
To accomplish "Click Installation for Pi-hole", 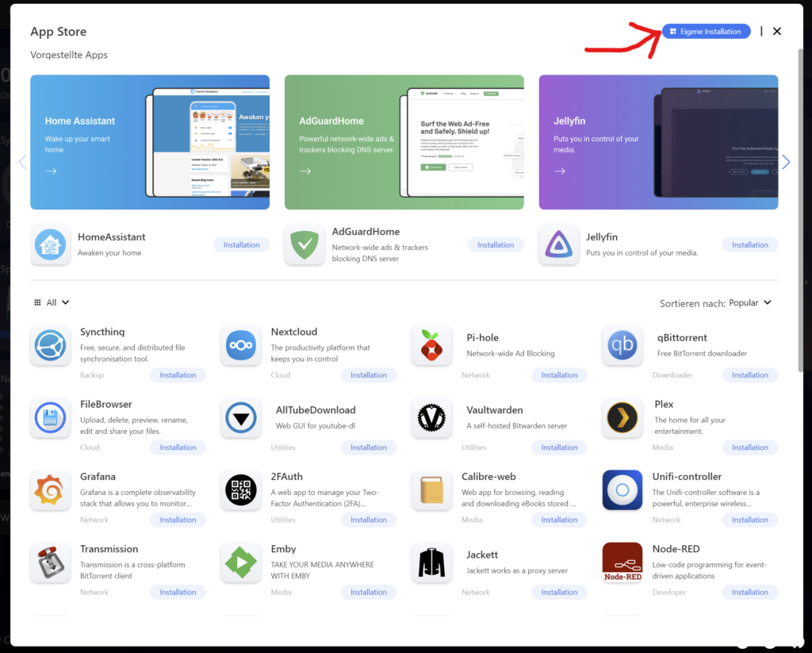I will [x=559, y=375].
